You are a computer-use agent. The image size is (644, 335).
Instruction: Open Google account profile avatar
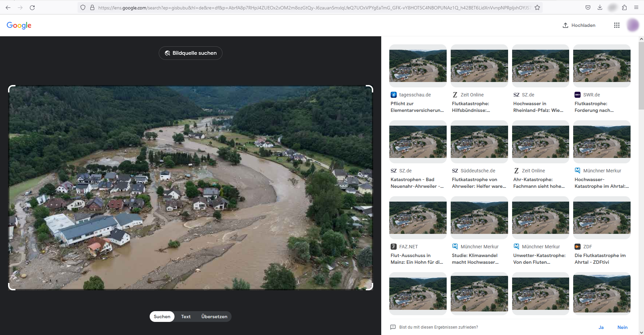(633, 25)
